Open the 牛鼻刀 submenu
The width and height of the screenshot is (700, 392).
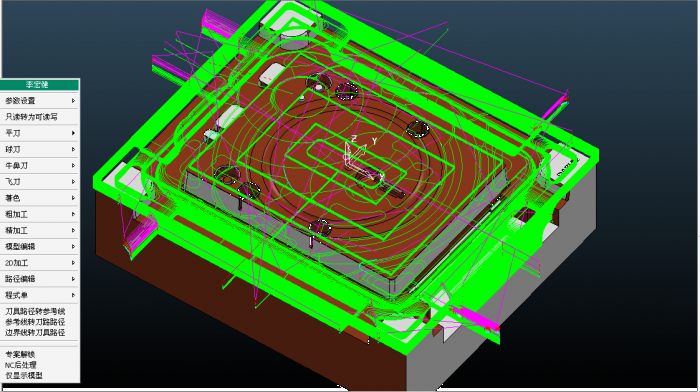tap(39, 166)
